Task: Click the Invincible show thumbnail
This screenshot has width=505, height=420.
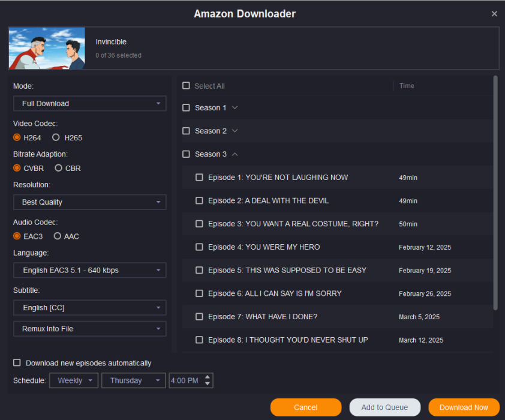Action: point(47,49)
